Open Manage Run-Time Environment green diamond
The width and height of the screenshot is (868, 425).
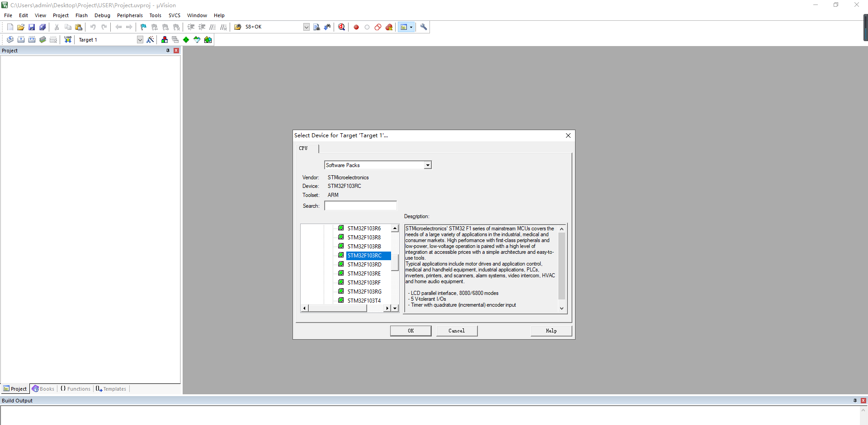pos(186,40)
